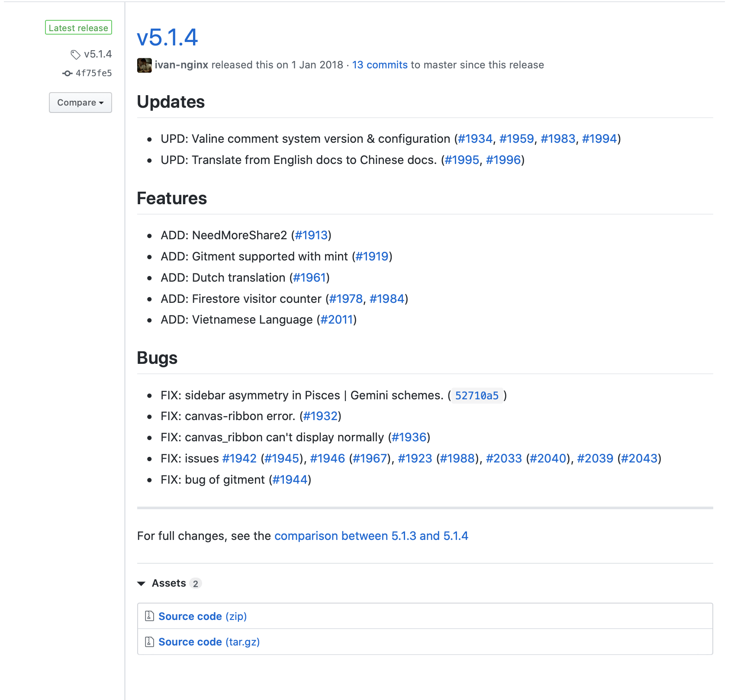Download Source code (tar.gz)

(x=209, y=642)
